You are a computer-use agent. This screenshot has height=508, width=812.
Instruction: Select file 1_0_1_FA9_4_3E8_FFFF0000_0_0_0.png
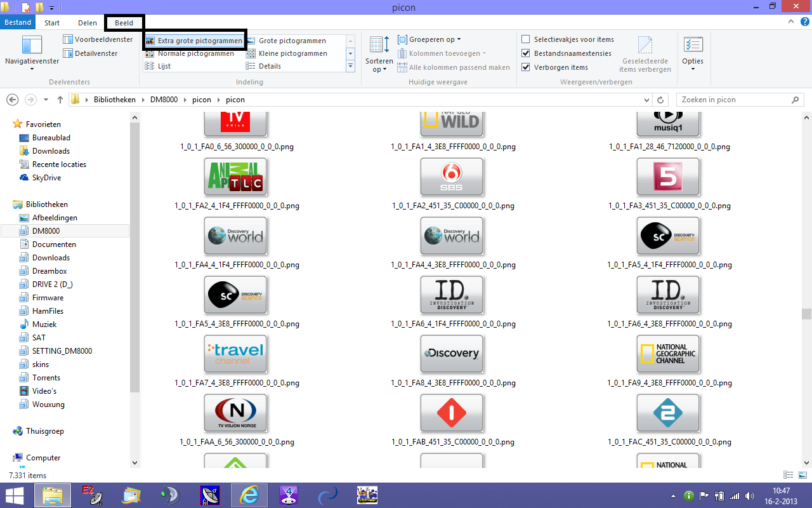tap(669, 383)
